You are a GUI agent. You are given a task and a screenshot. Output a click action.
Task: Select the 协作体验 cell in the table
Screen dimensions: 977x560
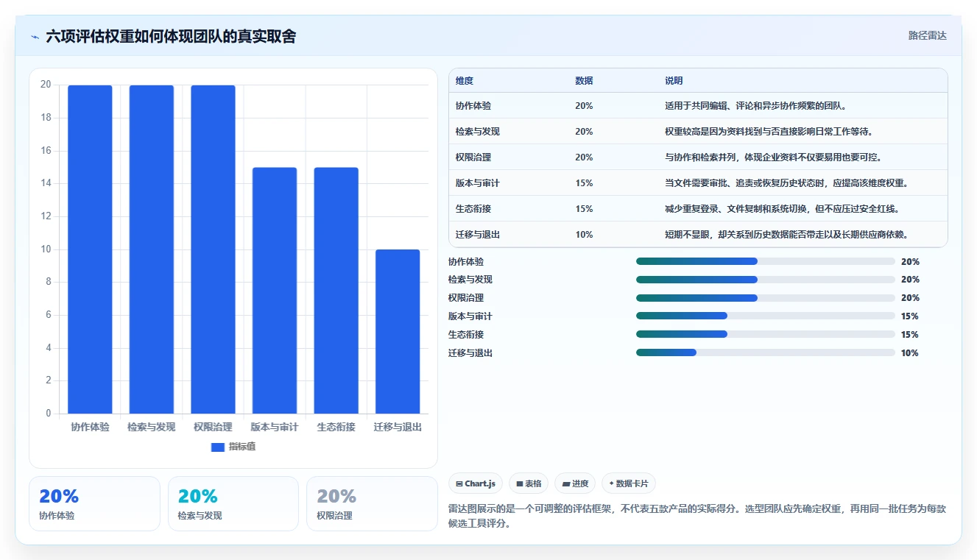pyautogui.click(x=473, y=106)
